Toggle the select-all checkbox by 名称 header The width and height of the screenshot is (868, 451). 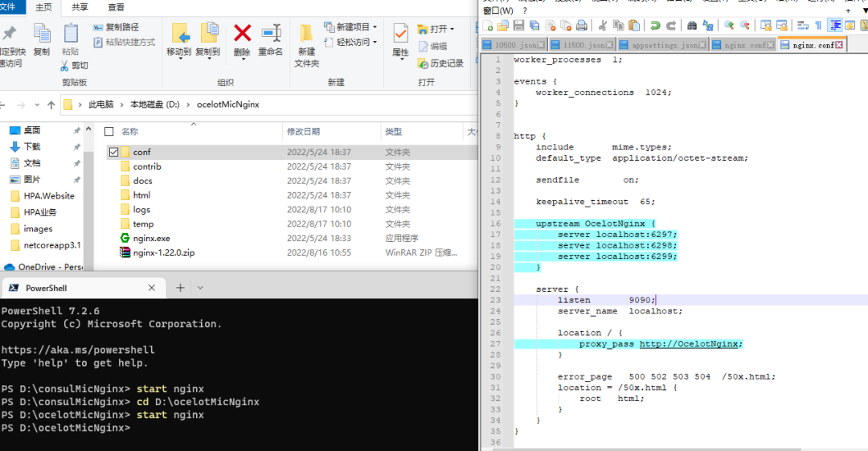pyautogui.click(x=109, y=131)
